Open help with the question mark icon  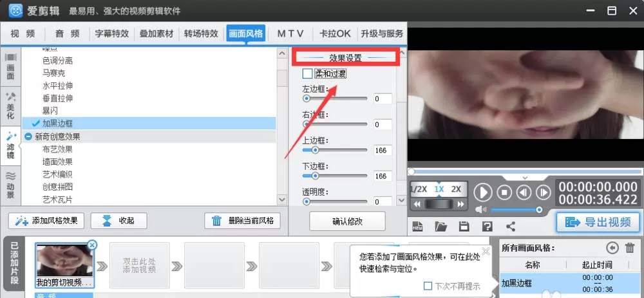coord(487,226)
